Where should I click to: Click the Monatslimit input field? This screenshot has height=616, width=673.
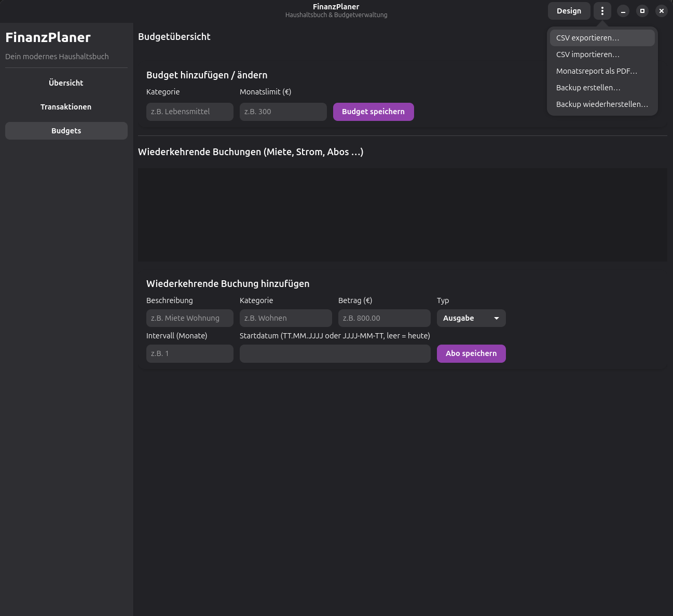pyautogui.click(x=283, y=112)
